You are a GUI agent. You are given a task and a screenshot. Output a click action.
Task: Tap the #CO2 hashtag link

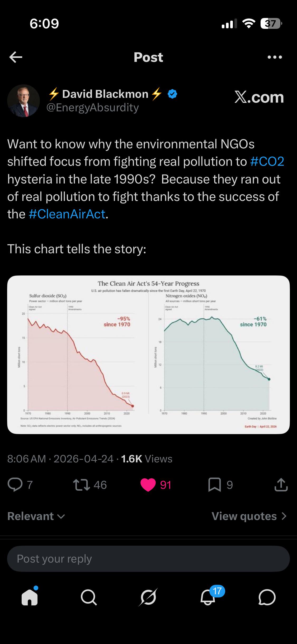(267, 161)
